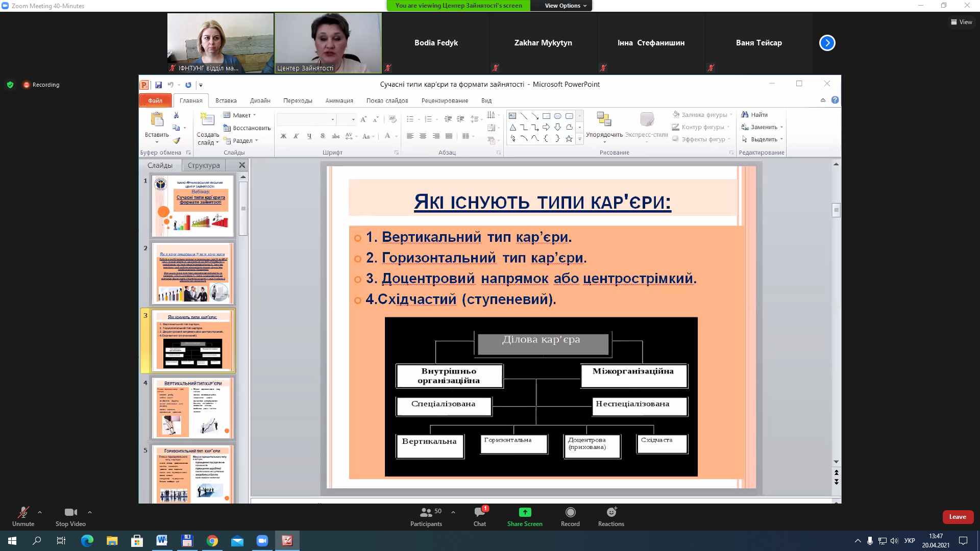Click the PowerPoint help question icon
This screenshot has width=980, height=551.
pos(835,100)
